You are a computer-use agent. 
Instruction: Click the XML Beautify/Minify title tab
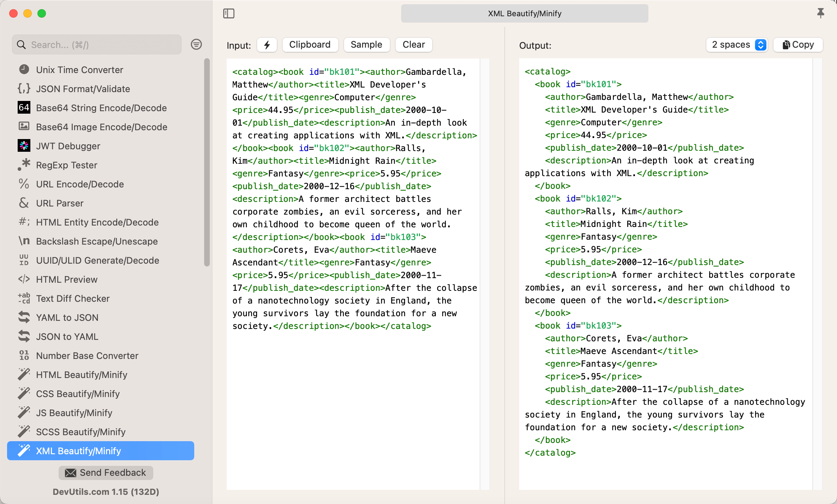point(524,13)
